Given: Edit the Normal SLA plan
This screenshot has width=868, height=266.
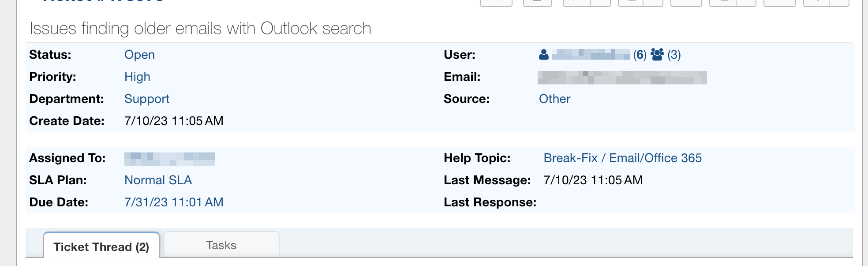Looking at the screenshot, I should 158,180.
